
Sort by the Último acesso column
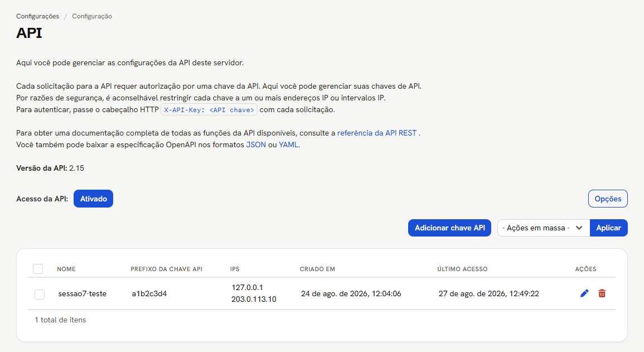click(x=462, y=269)
